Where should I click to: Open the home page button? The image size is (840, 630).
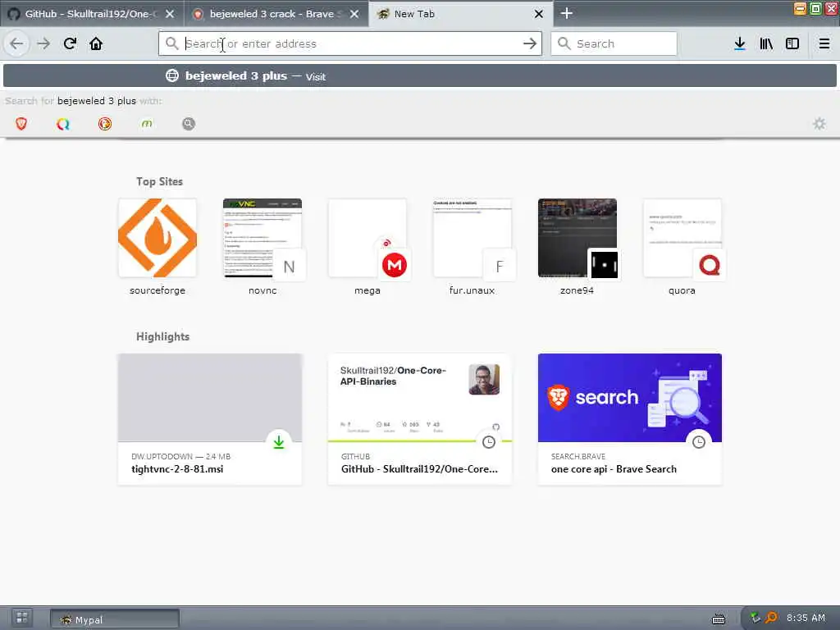click(96, 43)
